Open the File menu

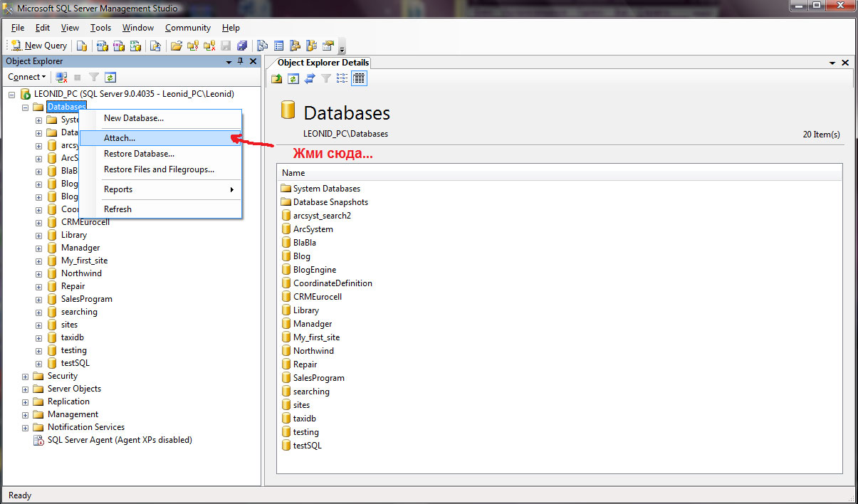tap(18, 28)
